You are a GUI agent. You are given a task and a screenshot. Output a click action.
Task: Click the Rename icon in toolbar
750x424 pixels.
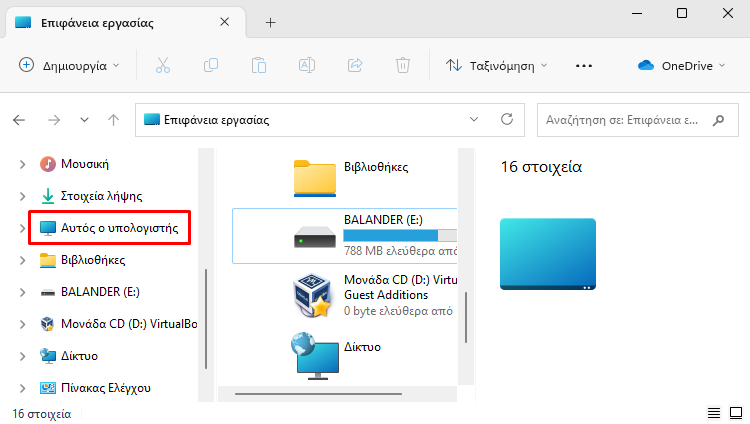click(307, 65)
